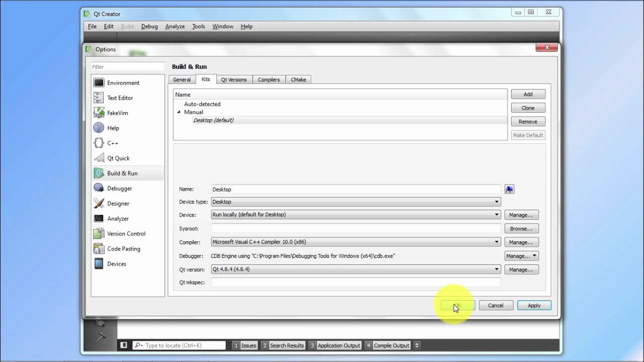Open the Help options category
Image resolution: width=644 pixels, height=362 pixels.
(x=128, y=128)
